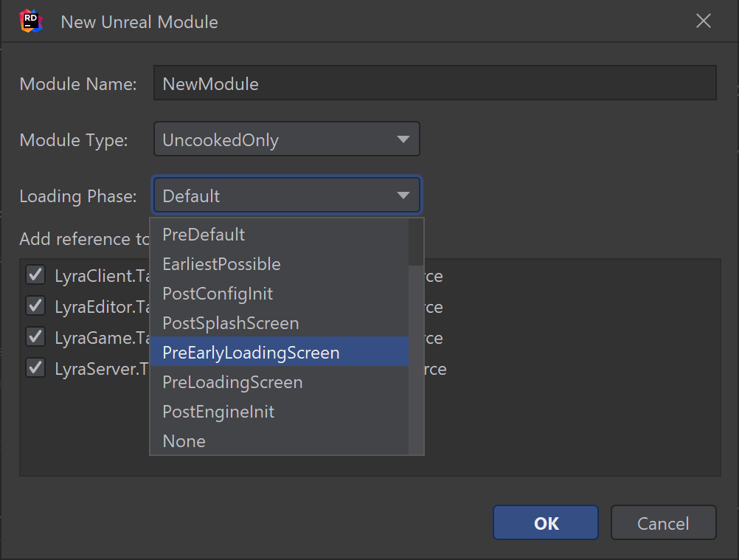Confirm module creation with OK
This screenshot has height=560, width=739.
click(545, 522)
